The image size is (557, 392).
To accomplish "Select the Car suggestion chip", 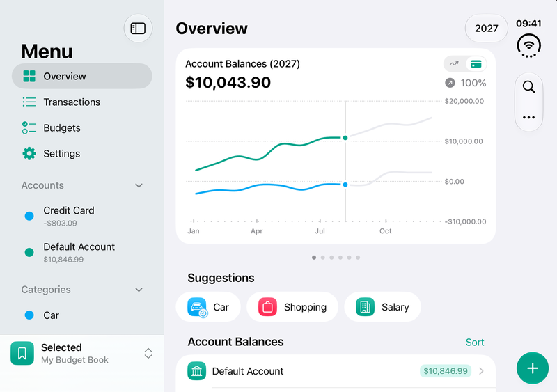I will click(x=208, y=307).
